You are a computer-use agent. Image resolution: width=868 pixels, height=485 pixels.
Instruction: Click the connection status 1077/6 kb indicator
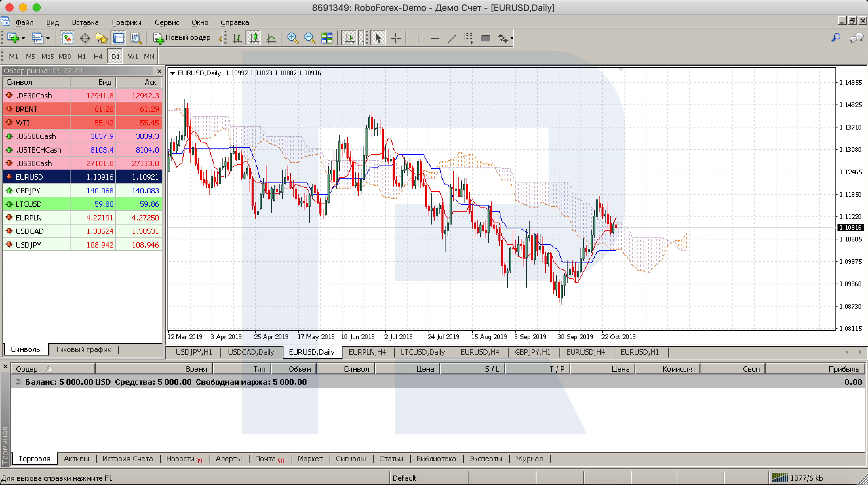click(797, 478)
